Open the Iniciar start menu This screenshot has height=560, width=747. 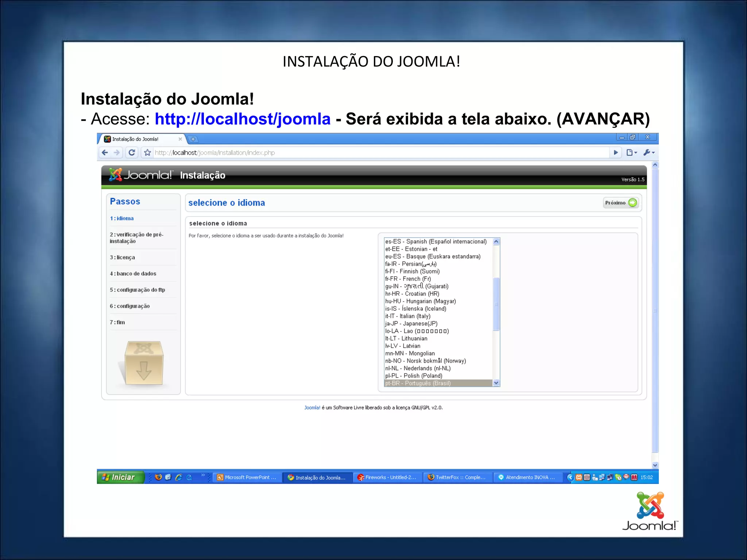(121, 477)
